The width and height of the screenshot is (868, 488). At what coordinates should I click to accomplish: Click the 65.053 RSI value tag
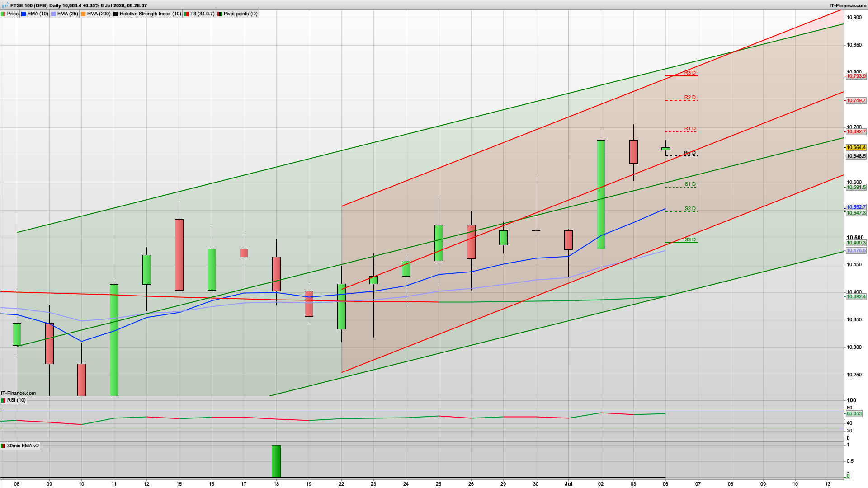tap(854, 414)
